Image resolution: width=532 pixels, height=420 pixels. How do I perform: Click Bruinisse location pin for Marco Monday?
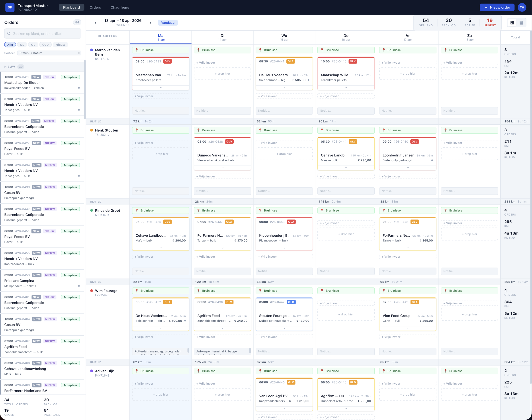point(137,50)
